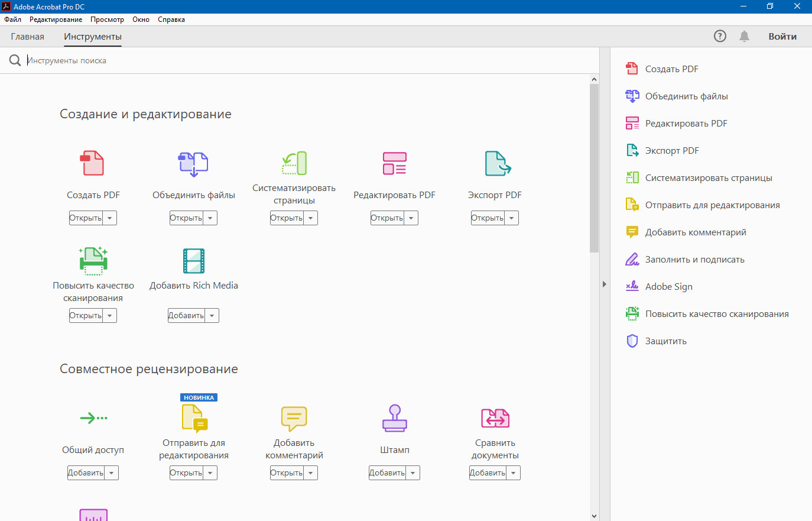Click the Отправить для редактирования sidebar label
812x521 pixels.
pos(713,205)
